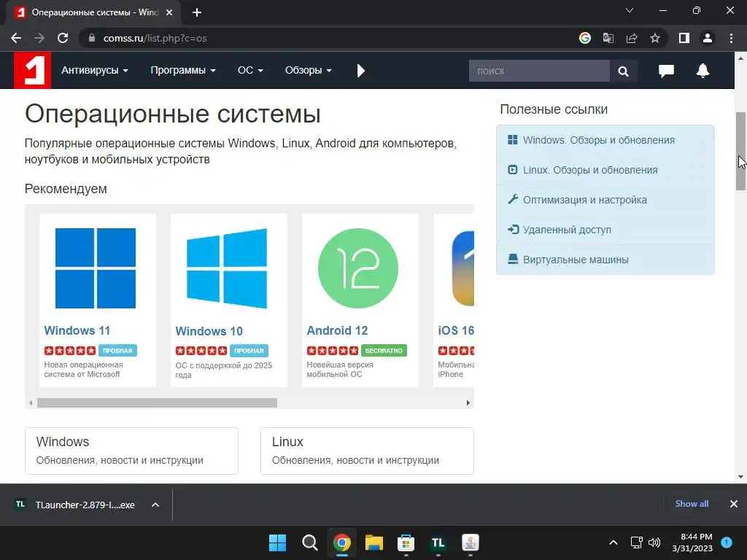Share this page icon

[x=632, y=38]
